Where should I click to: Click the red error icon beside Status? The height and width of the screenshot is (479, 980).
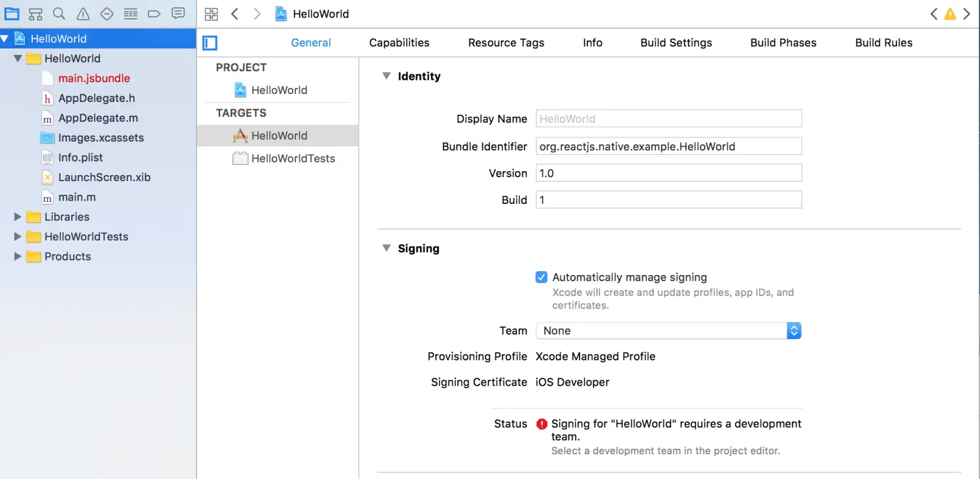click(541, 424)
